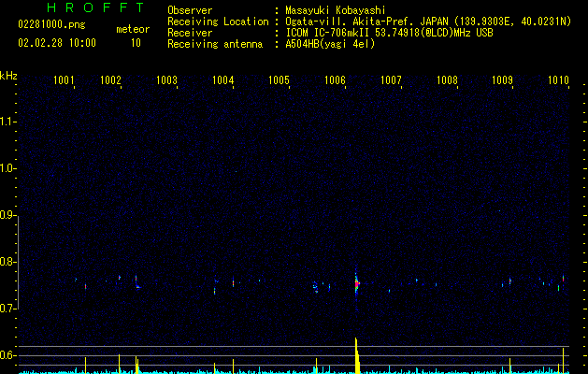Click the gray frequency range bar on left axis
The height and width of the screenshot is (374, 588).
18,262
